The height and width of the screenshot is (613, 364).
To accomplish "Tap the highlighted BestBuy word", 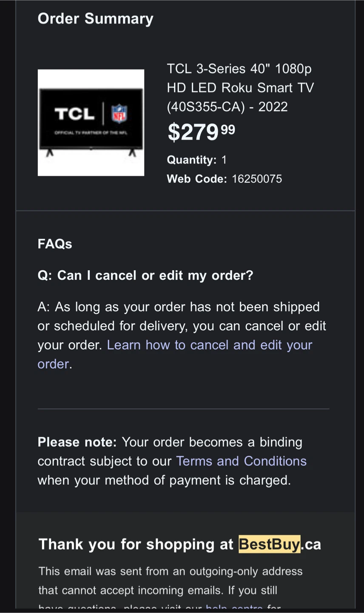I will (269, 544).
